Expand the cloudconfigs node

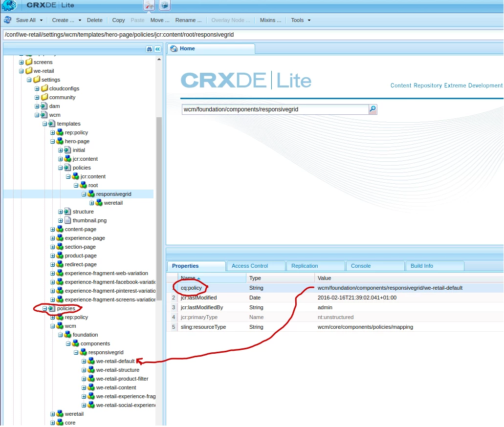(37, 89)
